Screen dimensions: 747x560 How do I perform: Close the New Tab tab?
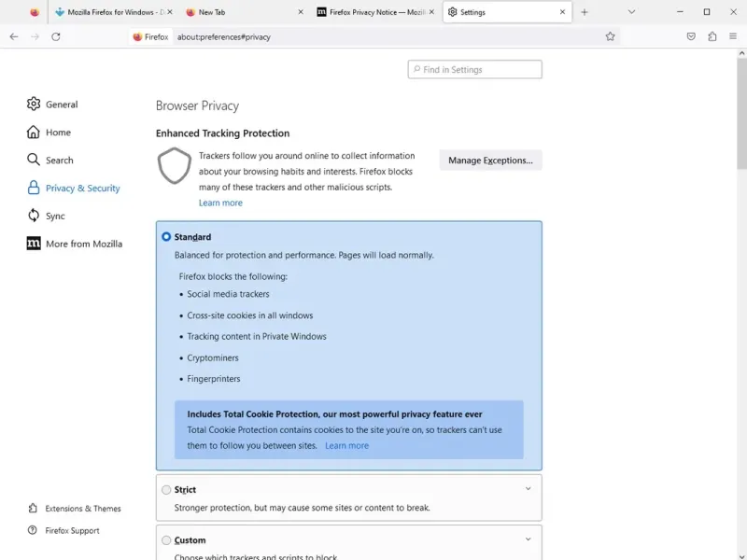(x=301, y=12)
